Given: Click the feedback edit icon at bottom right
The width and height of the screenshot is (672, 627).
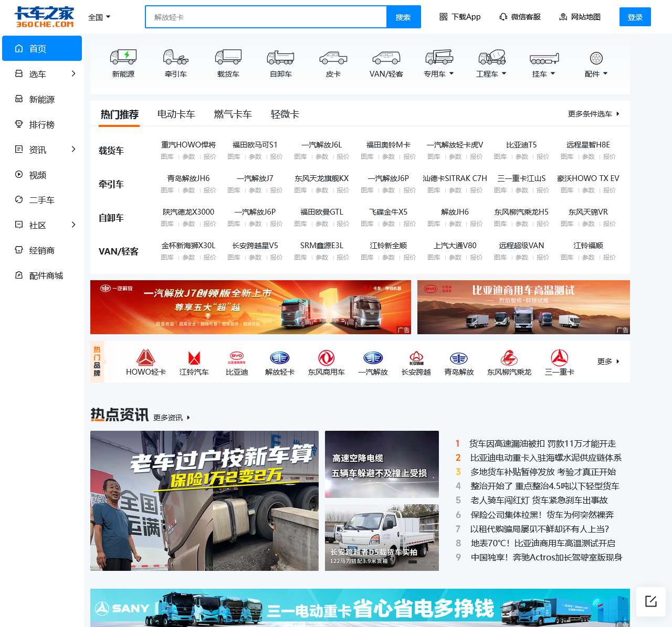Looking at the screenshot, I should [x=651, y=601].
